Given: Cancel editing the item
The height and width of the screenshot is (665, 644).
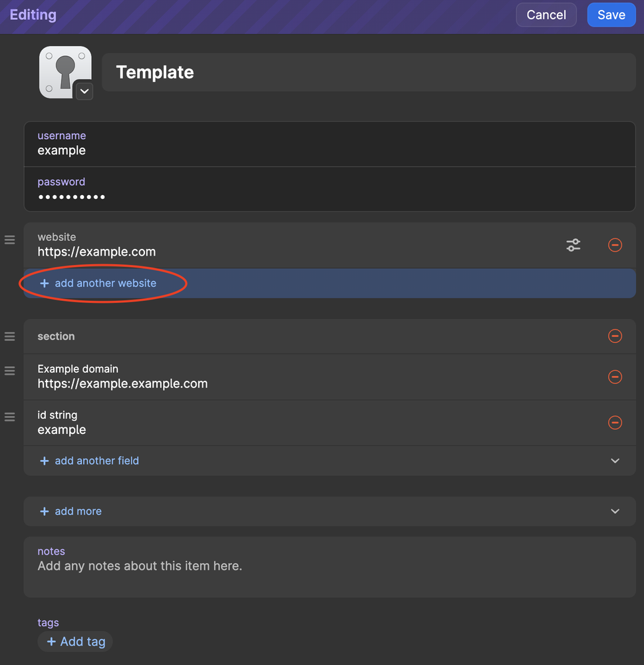Looking at the screenshot, I should (546, 15).
